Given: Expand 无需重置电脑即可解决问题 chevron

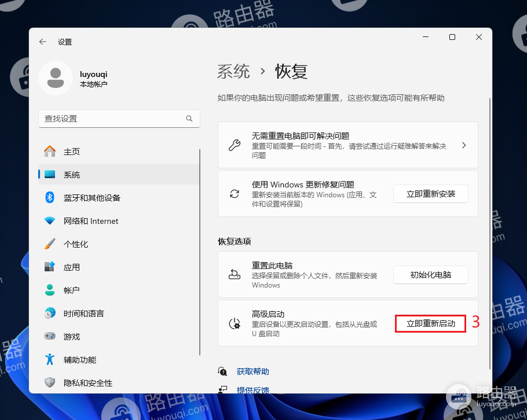Looking at the screenshot, I should [x=464, y=145].
